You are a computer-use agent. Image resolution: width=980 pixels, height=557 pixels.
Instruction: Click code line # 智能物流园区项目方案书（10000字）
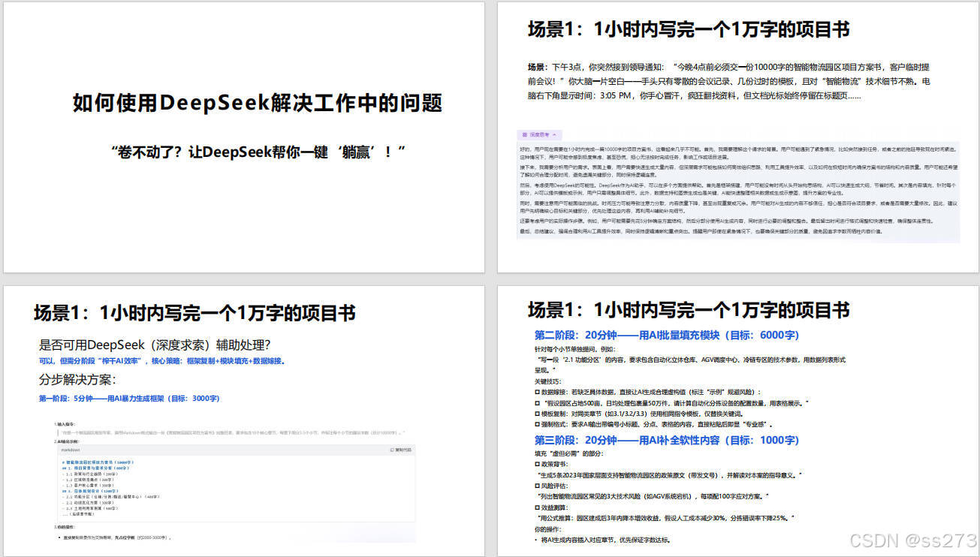[98, 462]
